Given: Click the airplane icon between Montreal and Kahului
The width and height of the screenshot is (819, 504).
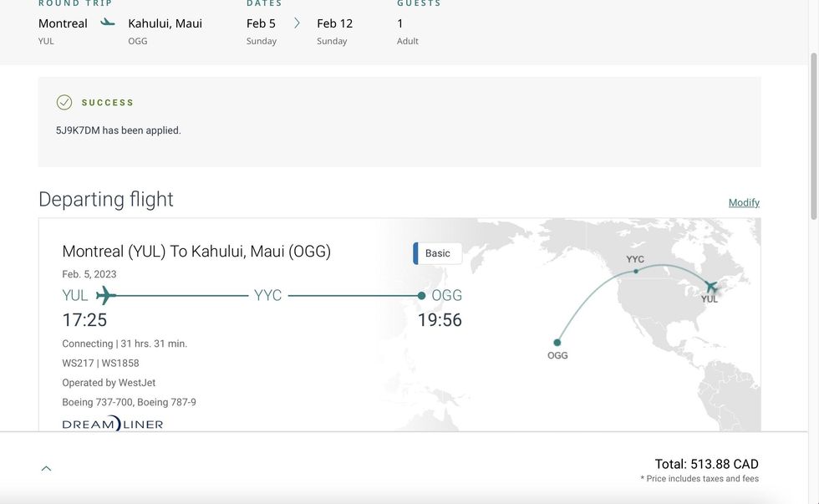Looking at the screenshot, I should coord(108,23).
